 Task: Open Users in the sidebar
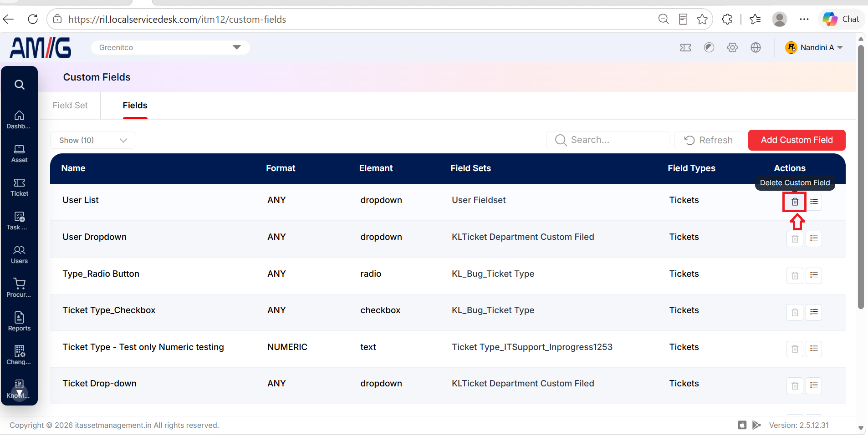19,255
